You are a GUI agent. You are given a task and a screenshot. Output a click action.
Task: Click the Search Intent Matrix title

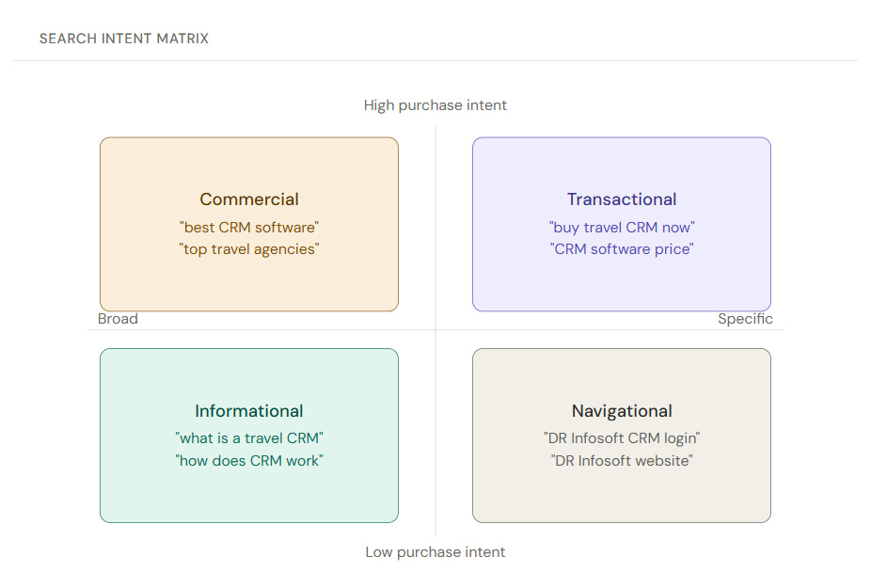click(124, 39)
